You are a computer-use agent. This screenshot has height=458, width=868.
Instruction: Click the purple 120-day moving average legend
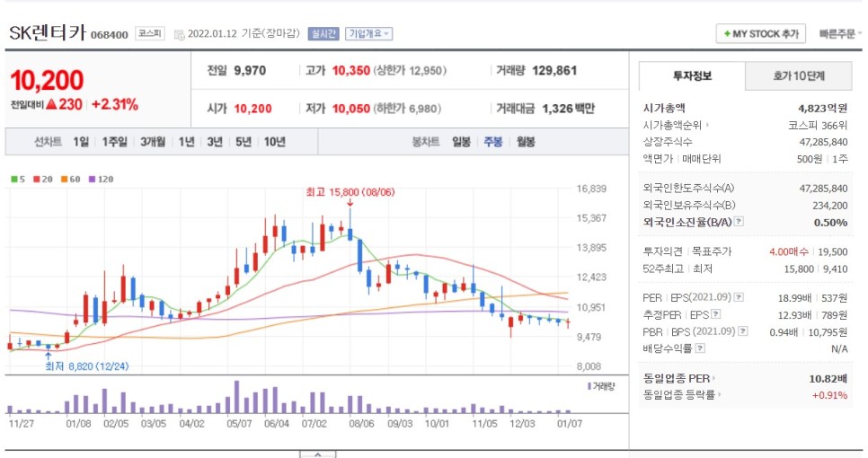pos(101,180)
